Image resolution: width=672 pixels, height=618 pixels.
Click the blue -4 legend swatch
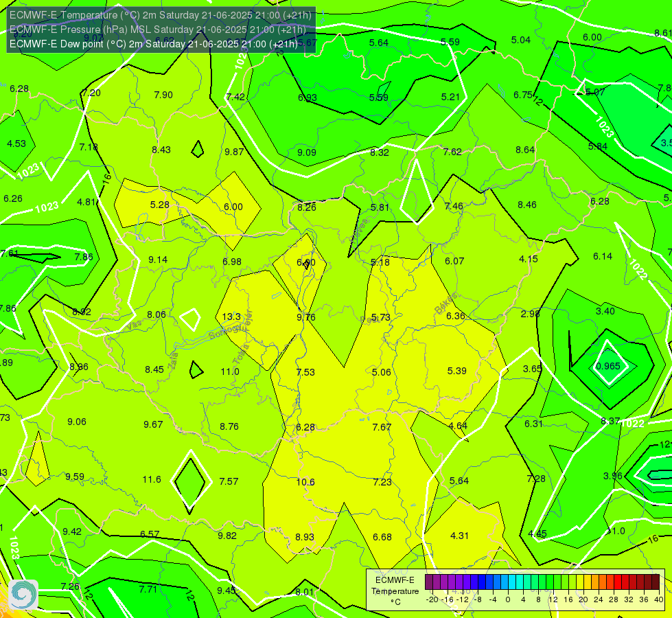(x=489, y=582)
